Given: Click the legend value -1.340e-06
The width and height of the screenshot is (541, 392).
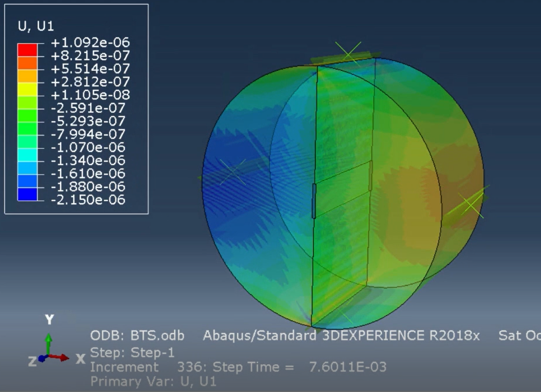Looking at the screenshot, I should click(x=88, y=160).
